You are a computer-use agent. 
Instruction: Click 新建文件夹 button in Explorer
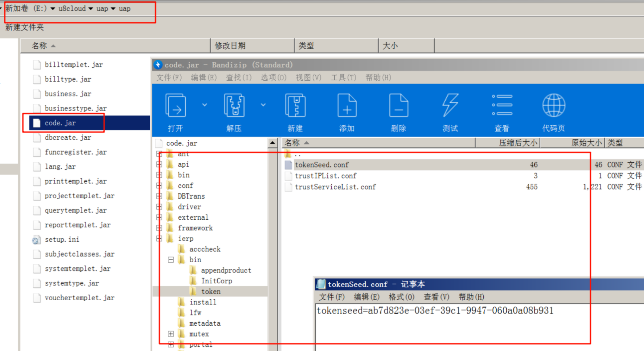pos(24,27)
